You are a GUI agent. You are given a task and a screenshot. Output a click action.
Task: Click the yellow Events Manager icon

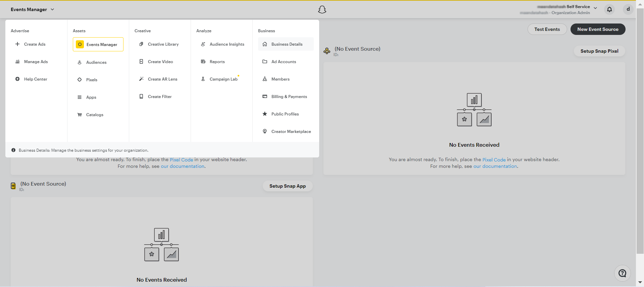point(80,44)
